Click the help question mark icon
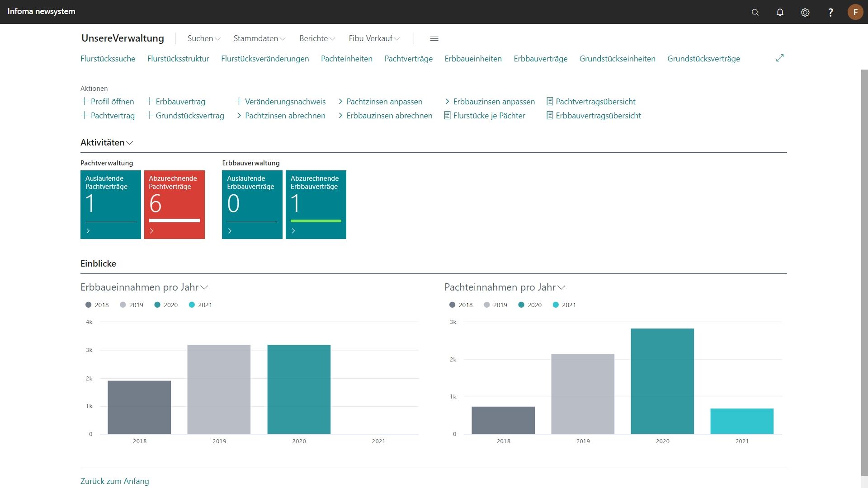The height and width of the screenshot is (488, 868). (830, 12)
